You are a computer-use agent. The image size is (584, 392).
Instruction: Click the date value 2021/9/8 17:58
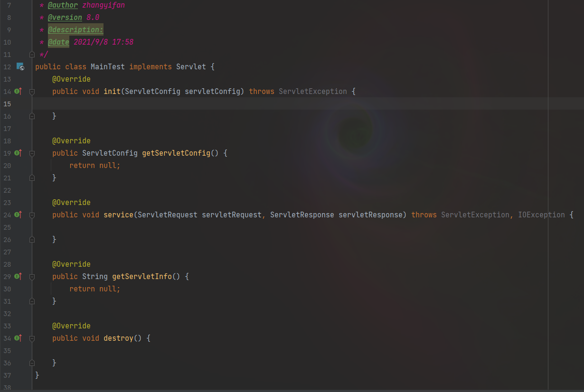click(x=104, y=42)
